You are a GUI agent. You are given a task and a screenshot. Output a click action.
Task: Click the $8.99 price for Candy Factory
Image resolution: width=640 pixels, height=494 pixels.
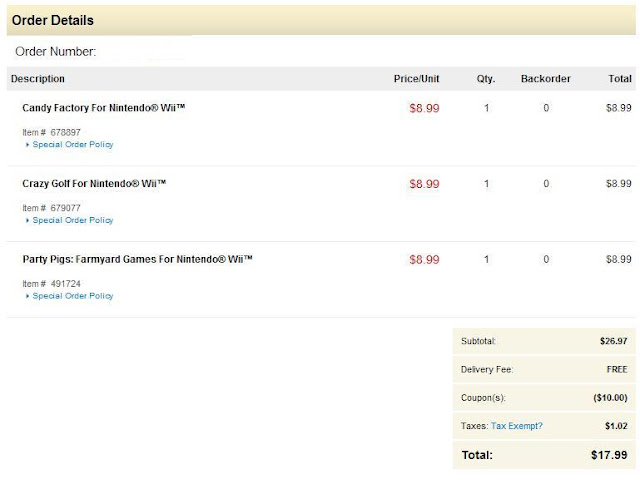424,108
